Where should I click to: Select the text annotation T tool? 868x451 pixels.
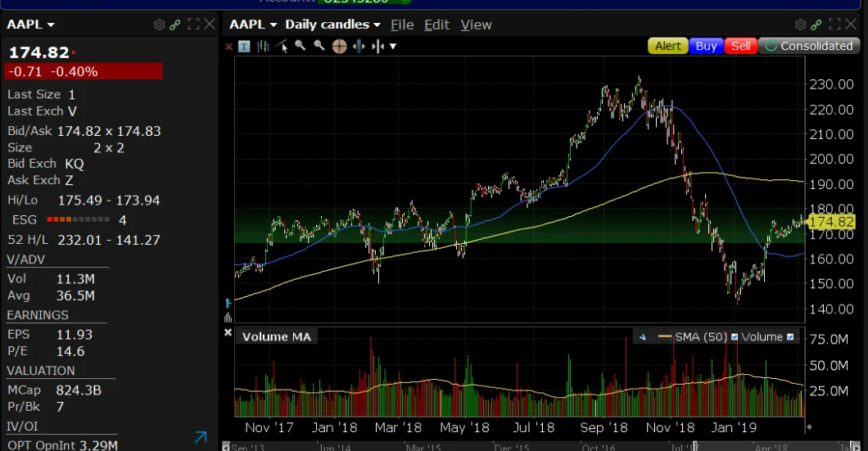tap(243, 47)
